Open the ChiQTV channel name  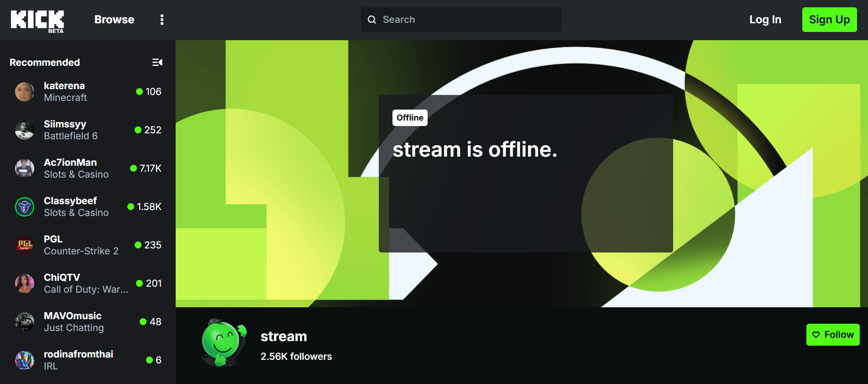point(62,278)
